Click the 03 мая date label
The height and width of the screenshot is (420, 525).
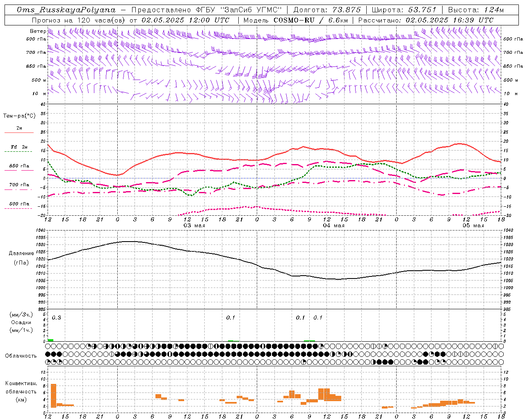point(194,226)
